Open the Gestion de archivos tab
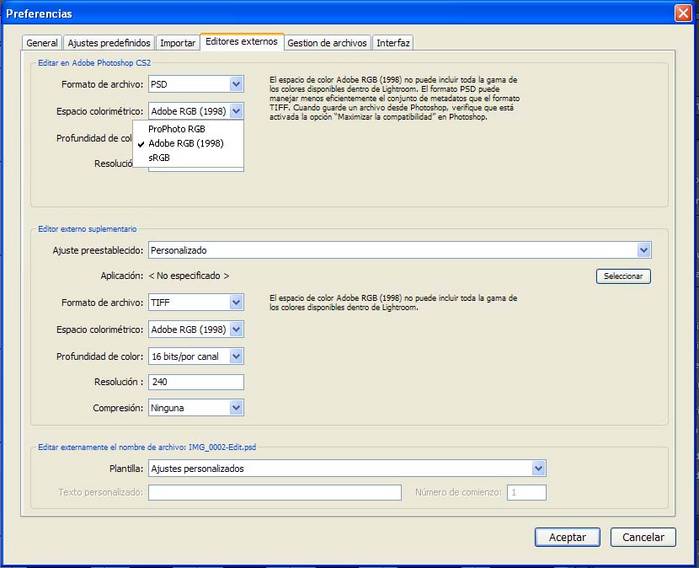The width and height of the screenshot is (699, 568). click(x=328, y=43)
